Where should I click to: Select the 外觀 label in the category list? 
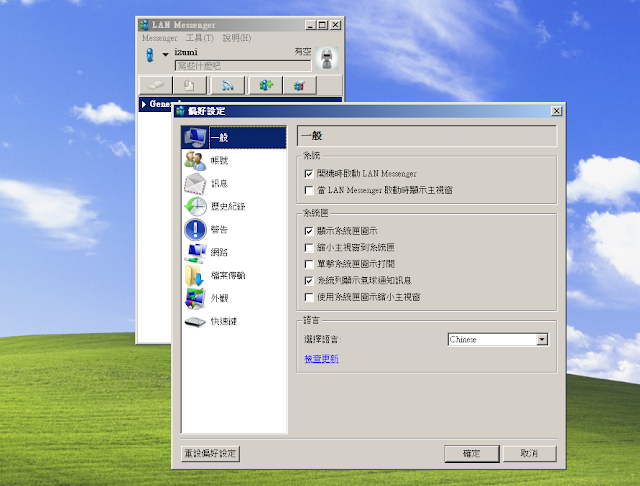click(x=219, y=298)
